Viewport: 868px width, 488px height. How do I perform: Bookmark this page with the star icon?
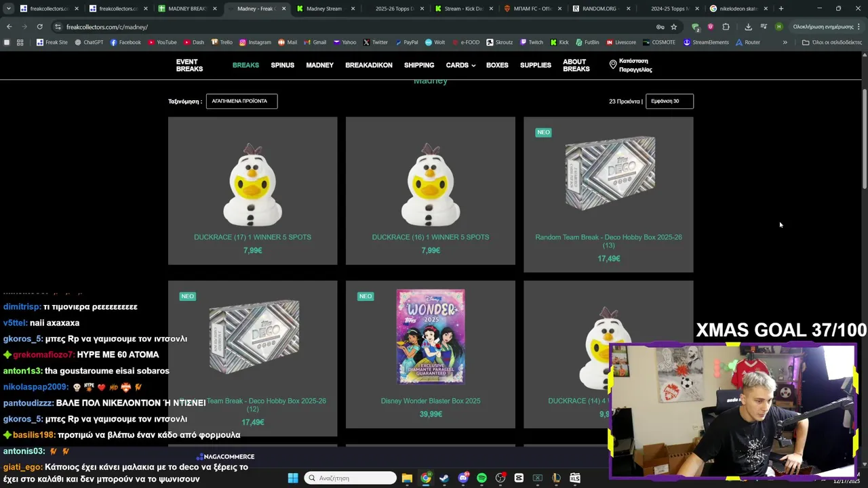(673, 26)
